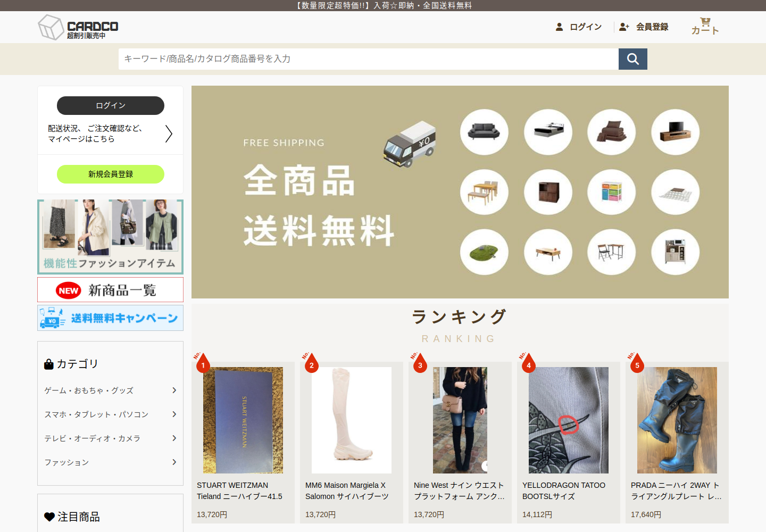The height and width of the screenshot is (532, 766).
Task: Click the No.3 ranking badge
Action: click(419, 362)
